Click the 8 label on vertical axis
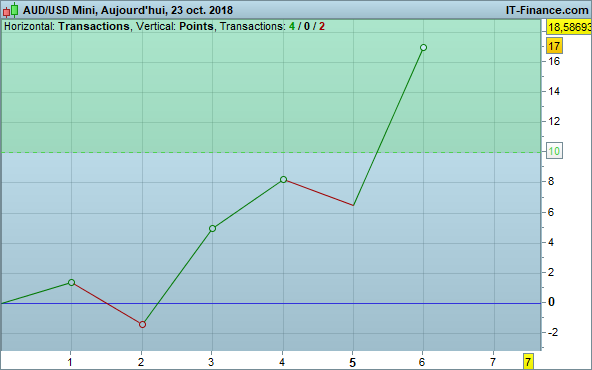 click(x=551, y=182)
